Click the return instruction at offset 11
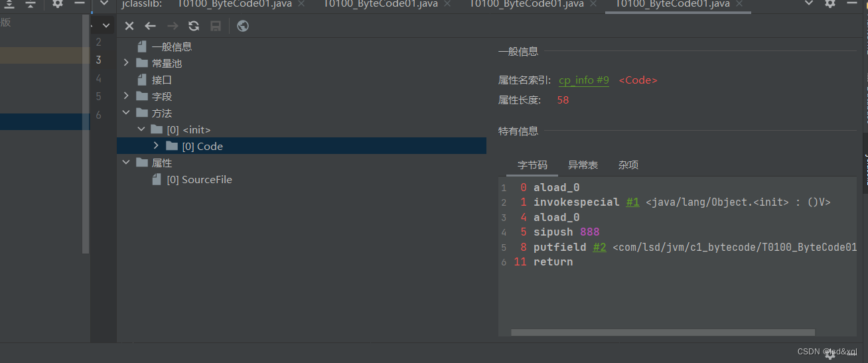Viewport: 868px width, 363px height. coord(553,262)
